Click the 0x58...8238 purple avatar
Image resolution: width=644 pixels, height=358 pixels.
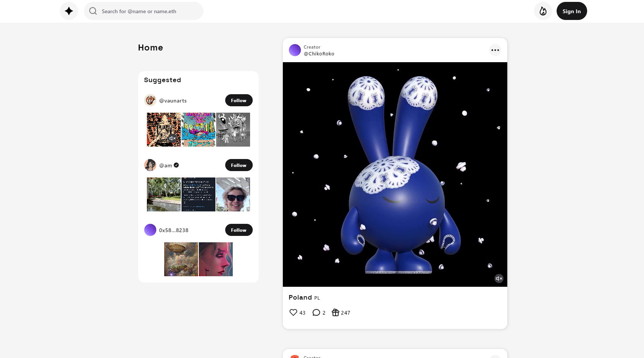(x=150, y=230)
